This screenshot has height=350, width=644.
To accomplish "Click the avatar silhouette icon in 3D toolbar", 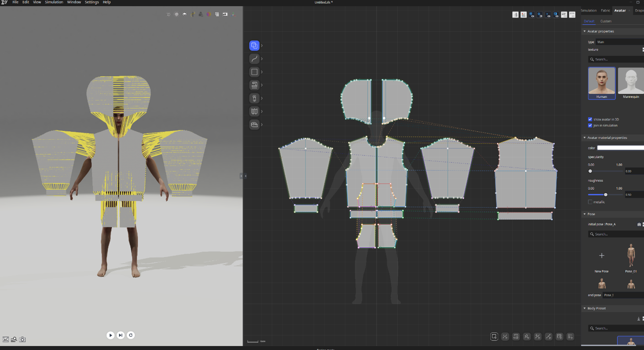I will [x=201, y=14].
